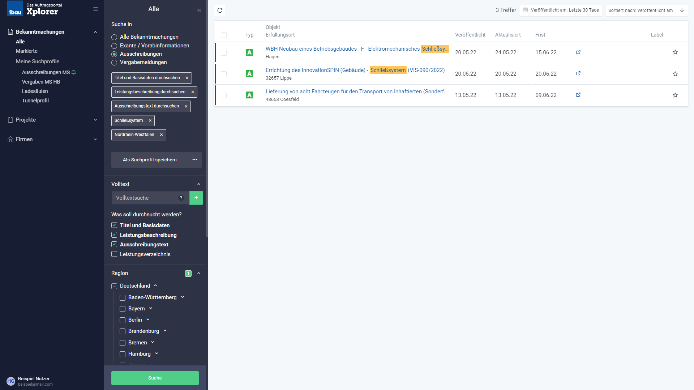Check the Baden-Württemberg region box

tap(123, 297)
